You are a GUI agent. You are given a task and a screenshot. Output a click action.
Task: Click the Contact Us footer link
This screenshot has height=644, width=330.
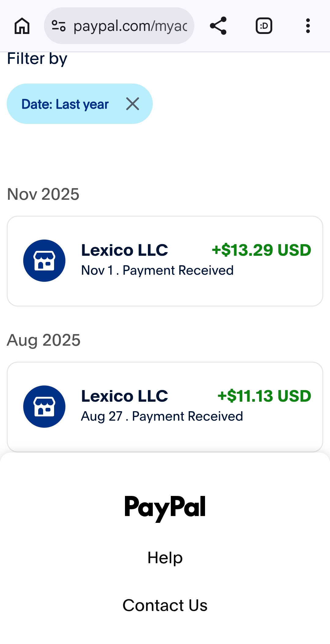pyautogui.click(x=165, y=605)
